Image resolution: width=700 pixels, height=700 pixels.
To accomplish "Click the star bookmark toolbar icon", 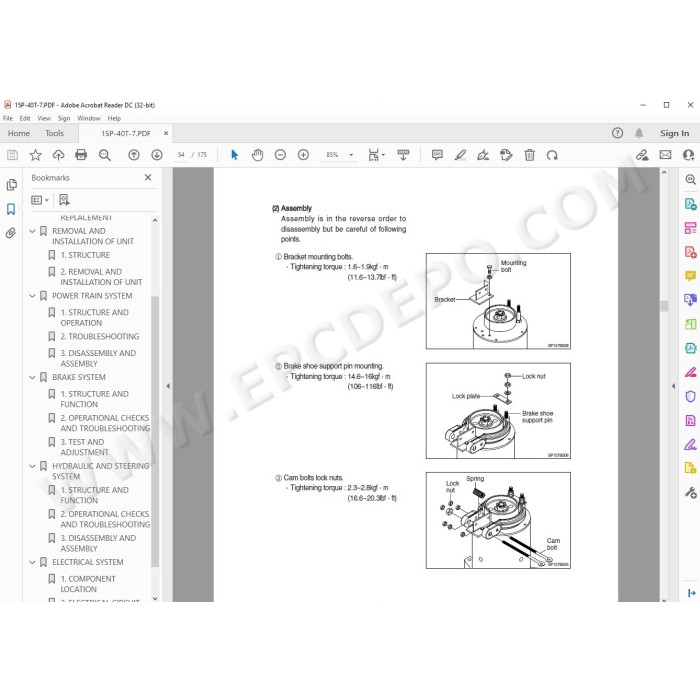I will pyautogui.click(x=35, y=155).
